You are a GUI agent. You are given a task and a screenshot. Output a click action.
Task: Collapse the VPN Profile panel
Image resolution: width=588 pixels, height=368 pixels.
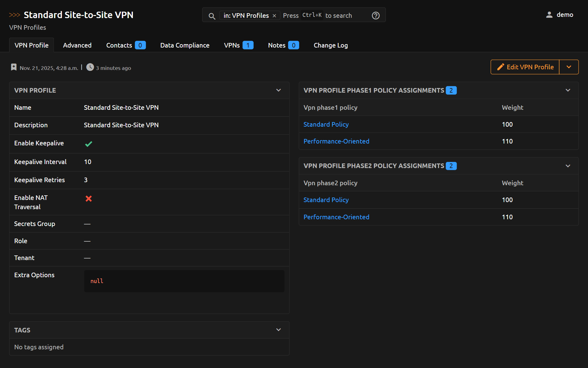pyautogui.click(x=278, y=90)
